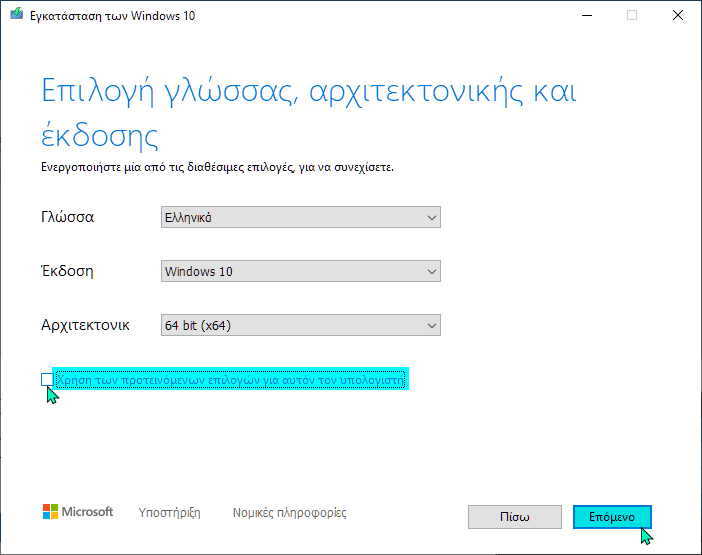Image resolution: width=702 pixels, height=555 pixels.
Task: Click the Microsoft logo
Action: click(78, 512)
